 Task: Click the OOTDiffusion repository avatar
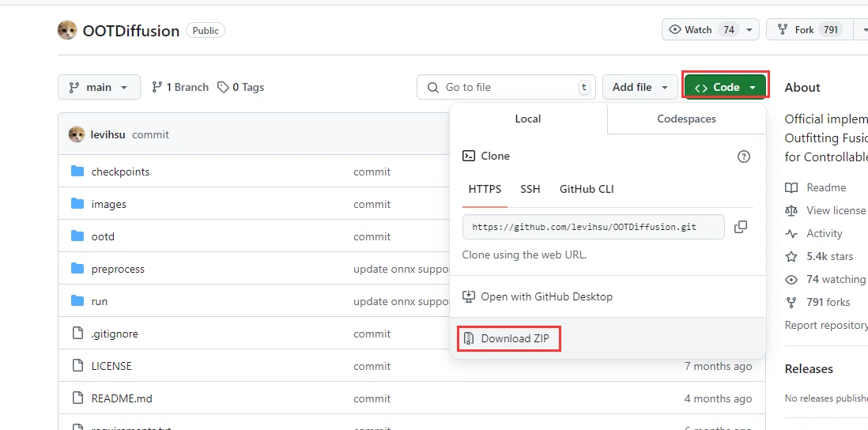coord(67,30)
